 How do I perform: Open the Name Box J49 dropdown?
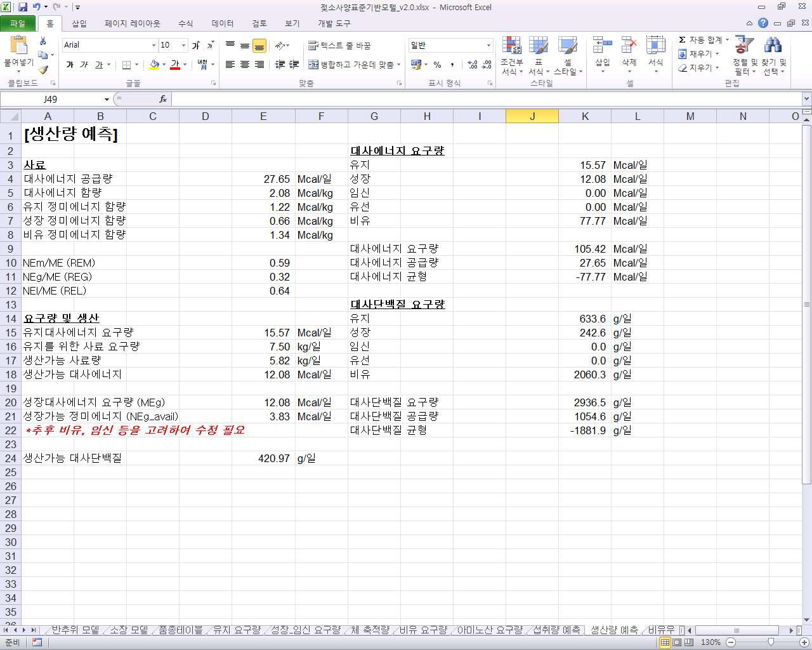coord(107,99)
